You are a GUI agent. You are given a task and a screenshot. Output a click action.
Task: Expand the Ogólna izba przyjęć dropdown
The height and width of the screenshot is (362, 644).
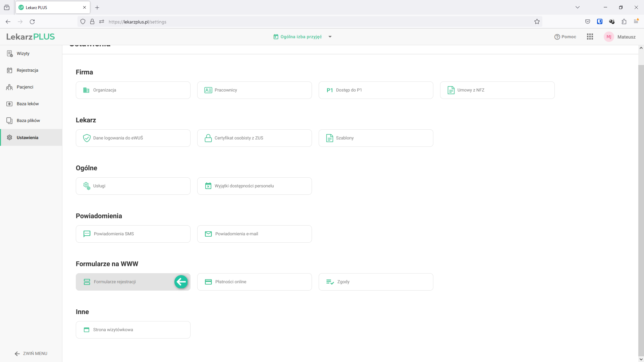coord(330,37)
